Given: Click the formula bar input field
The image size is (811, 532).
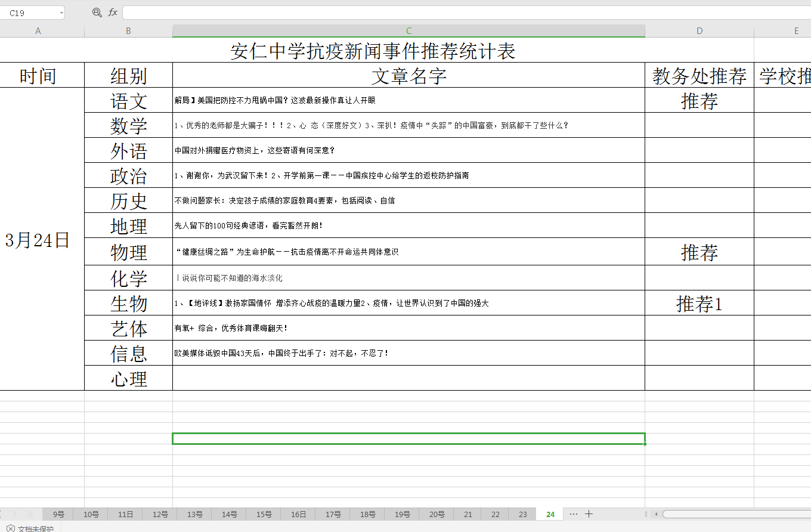Looking at the screenshot, I should [465, 13].
